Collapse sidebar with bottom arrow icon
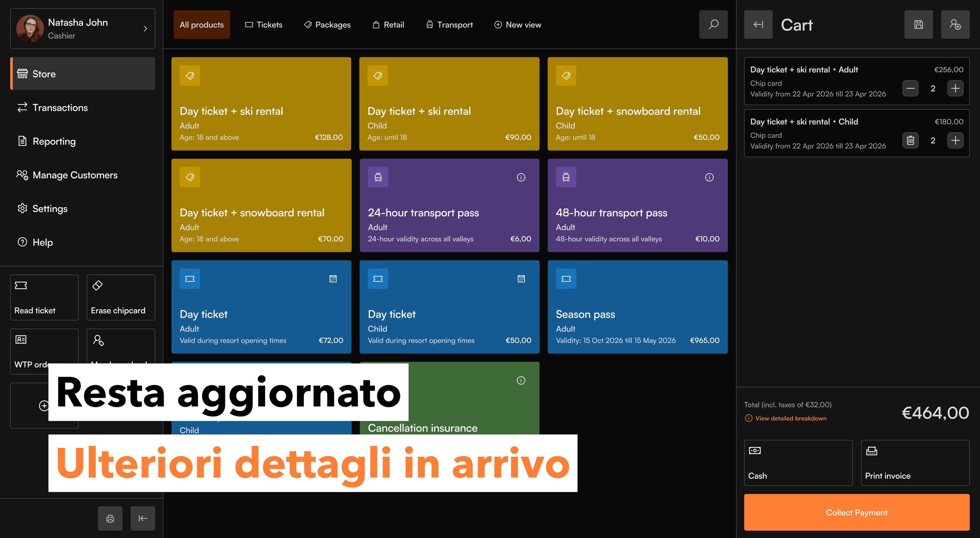 143,518
